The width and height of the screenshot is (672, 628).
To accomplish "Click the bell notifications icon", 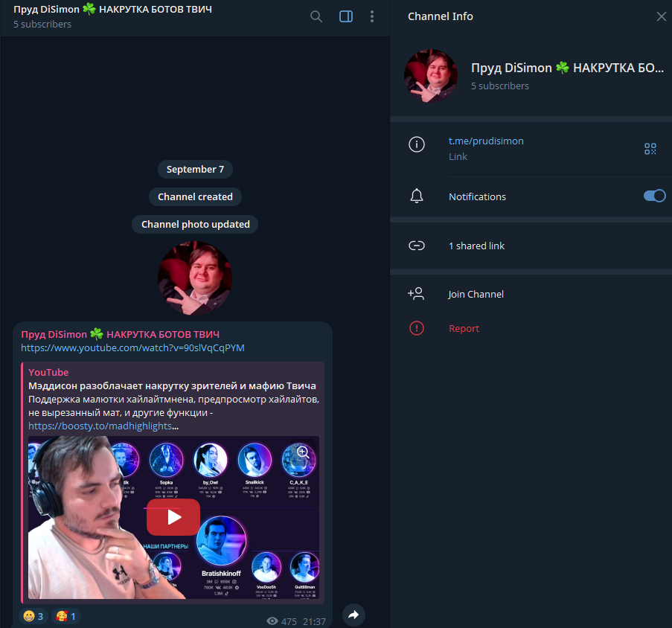I will coord(417,196).
